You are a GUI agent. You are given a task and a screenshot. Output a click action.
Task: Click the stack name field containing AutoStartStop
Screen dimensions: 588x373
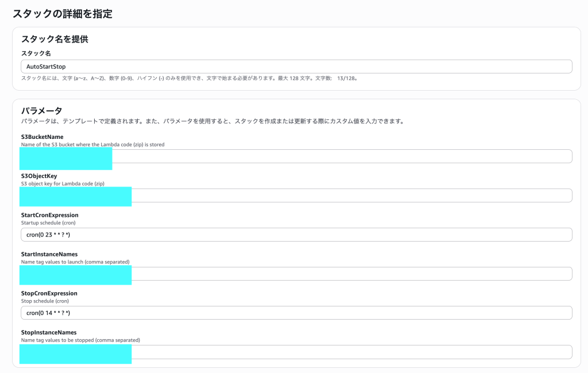(296, 67)
